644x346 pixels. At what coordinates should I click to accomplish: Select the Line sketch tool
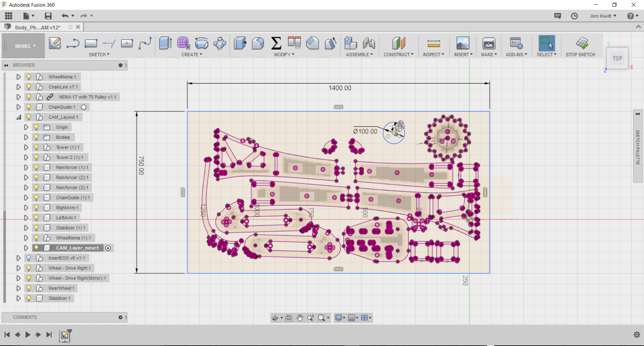tap(72, 43)
